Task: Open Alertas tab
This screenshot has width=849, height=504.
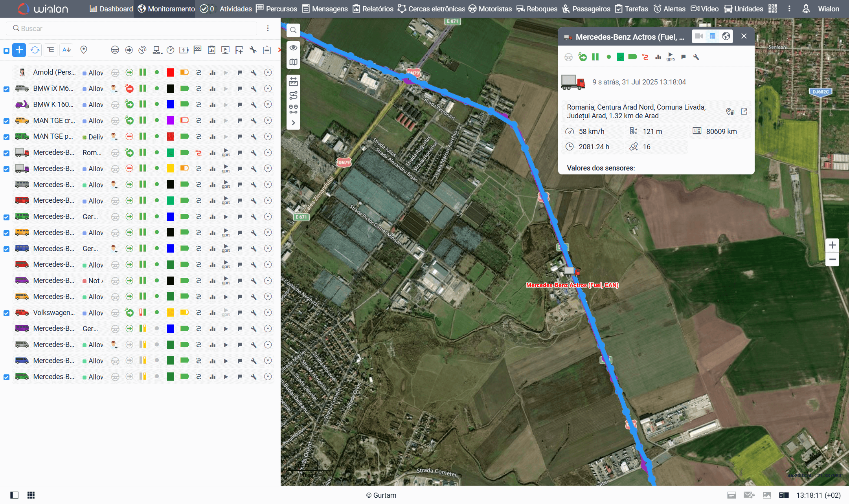Action: tap(669, 9)
